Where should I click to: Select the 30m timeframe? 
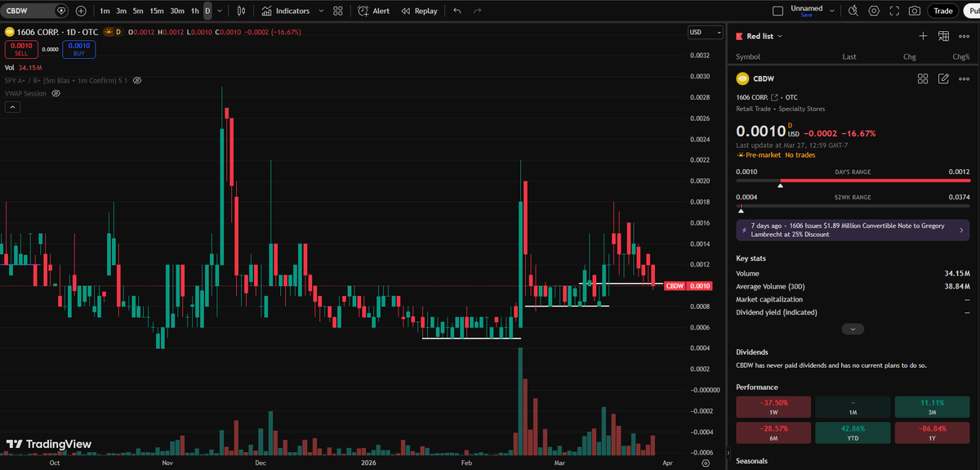pyautogui.click(x=176, y=11)
